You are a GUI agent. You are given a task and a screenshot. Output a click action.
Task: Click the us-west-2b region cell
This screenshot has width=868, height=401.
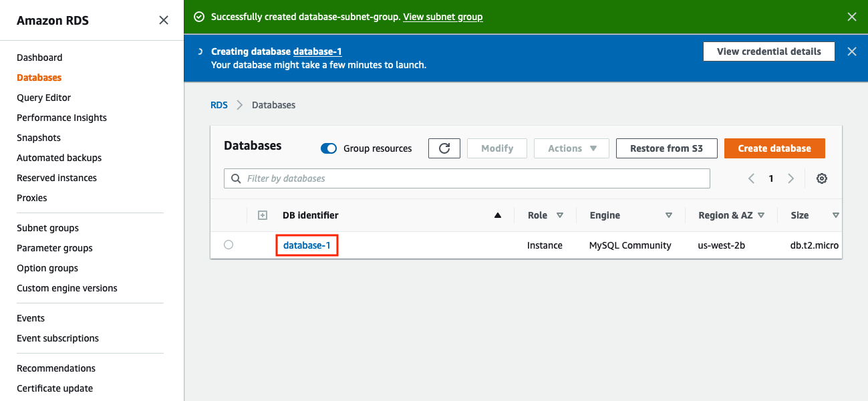(x=722, y=245)
